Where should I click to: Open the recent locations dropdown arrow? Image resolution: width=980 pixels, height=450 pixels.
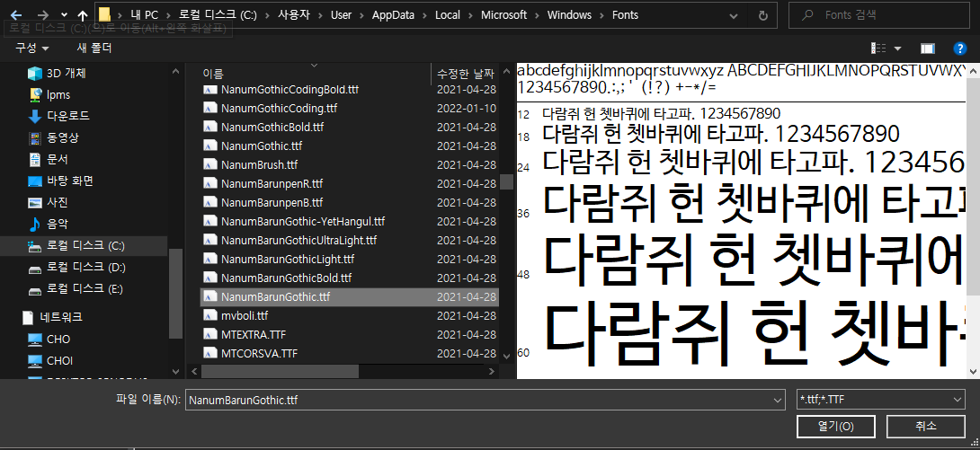(x=65, y=15)
